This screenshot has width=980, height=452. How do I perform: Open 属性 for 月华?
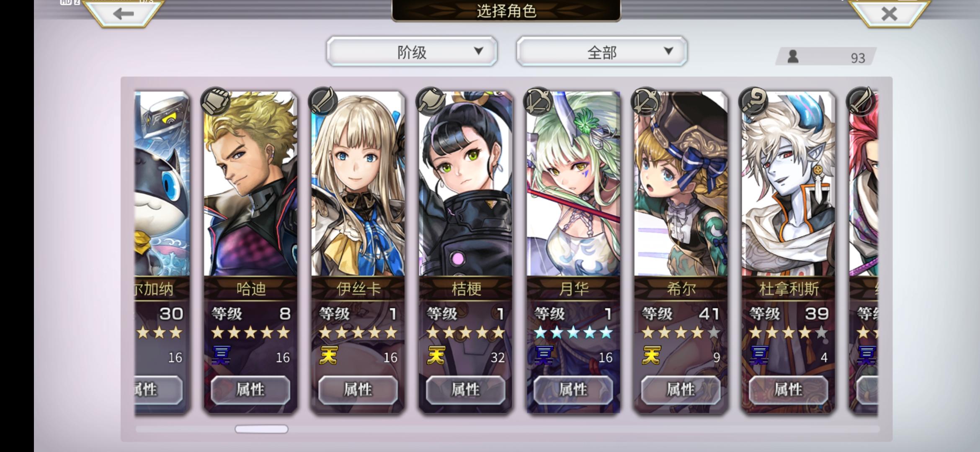click(x=573, y=390)
